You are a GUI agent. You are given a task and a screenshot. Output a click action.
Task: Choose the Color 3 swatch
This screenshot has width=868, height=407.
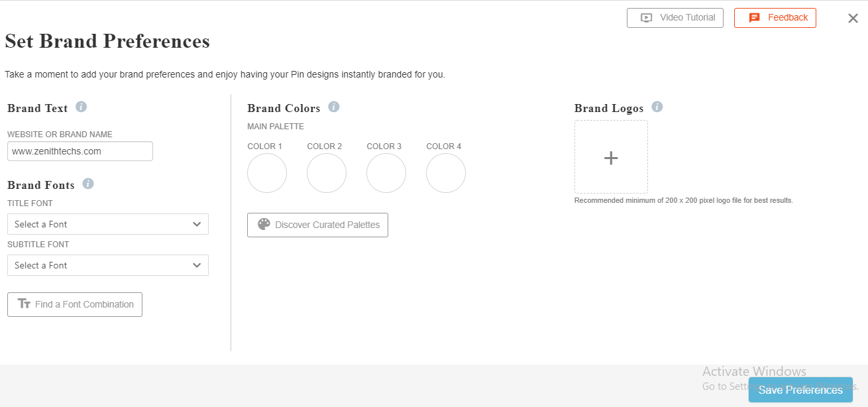pos(386,173)
